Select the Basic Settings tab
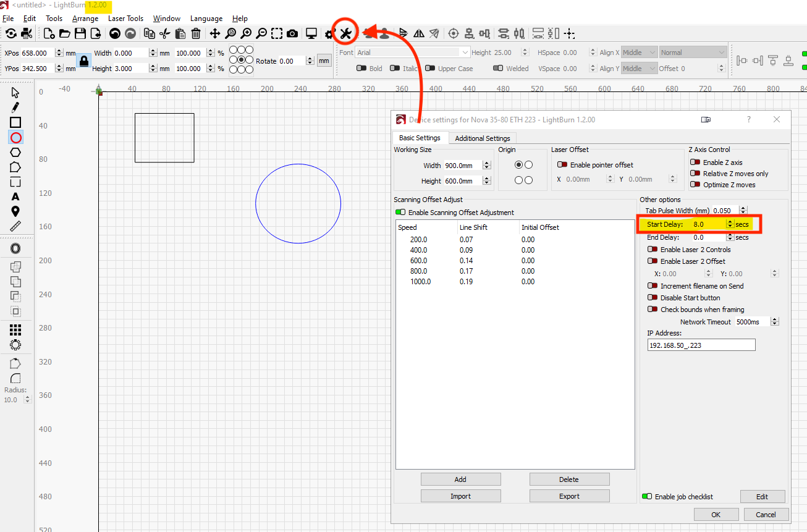807x532 pixels. 420,138
